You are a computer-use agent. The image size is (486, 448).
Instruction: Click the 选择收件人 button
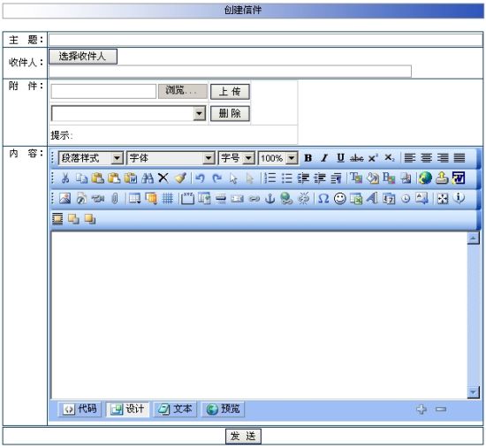click(x=83, y=57)
